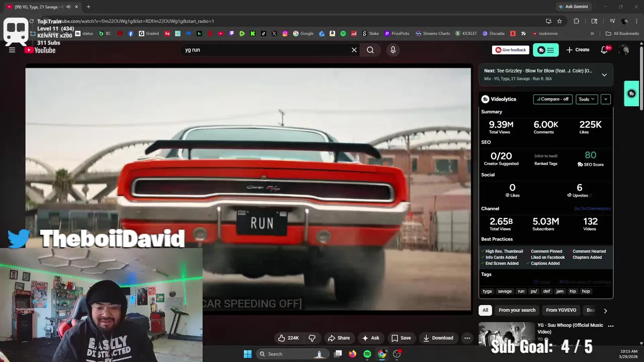
Task: Open the Spotify bookmark in bookmarks bar
Action: [343, 34]
